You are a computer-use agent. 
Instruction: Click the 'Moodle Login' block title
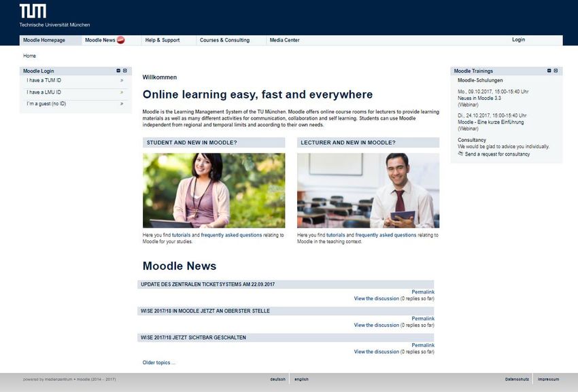point(38,71)
